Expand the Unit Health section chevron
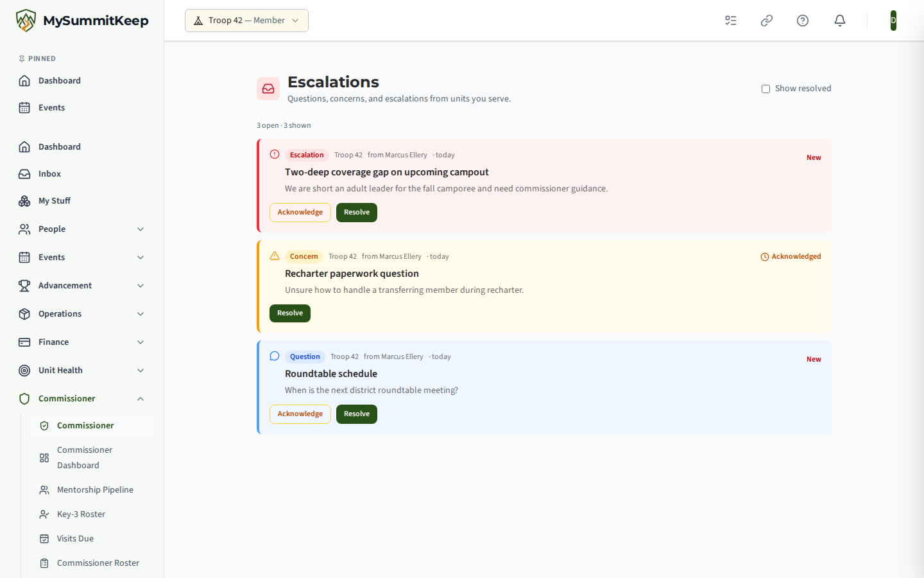This screenshot has height=578, width=924. [x=141, y=371]
